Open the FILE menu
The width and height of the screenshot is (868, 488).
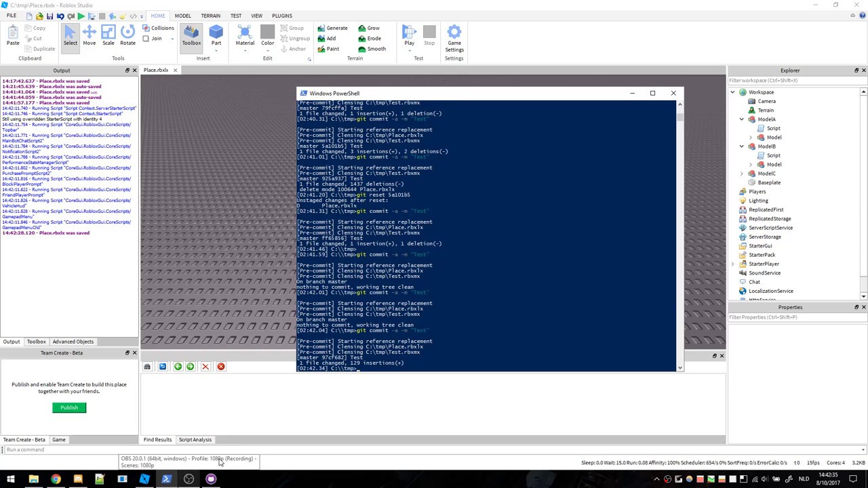(x=12, y=16)
